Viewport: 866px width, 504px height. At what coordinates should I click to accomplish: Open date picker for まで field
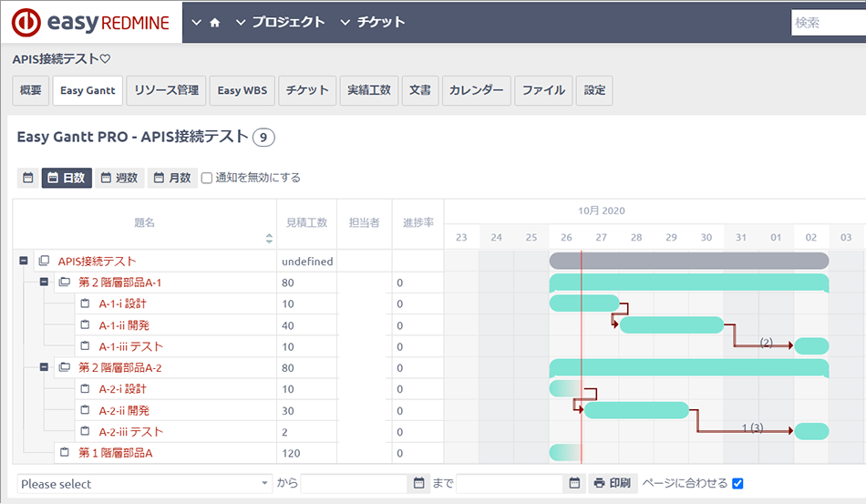click(x=574, y=484)
